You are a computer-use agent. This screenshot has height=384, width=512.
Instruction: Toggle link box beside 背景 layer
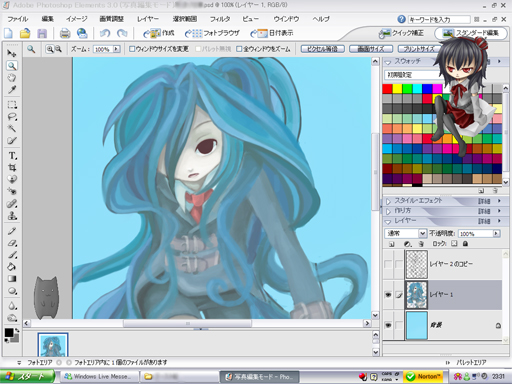[x=399, y=325]
